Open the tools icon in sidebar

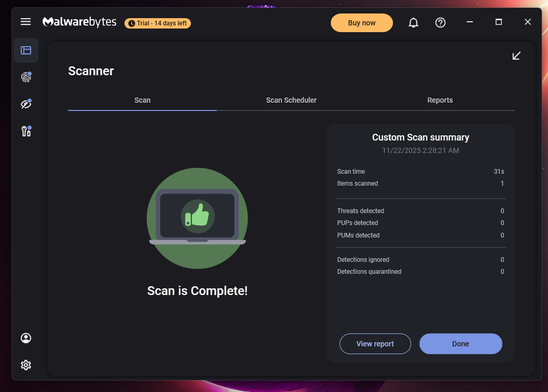26,131
